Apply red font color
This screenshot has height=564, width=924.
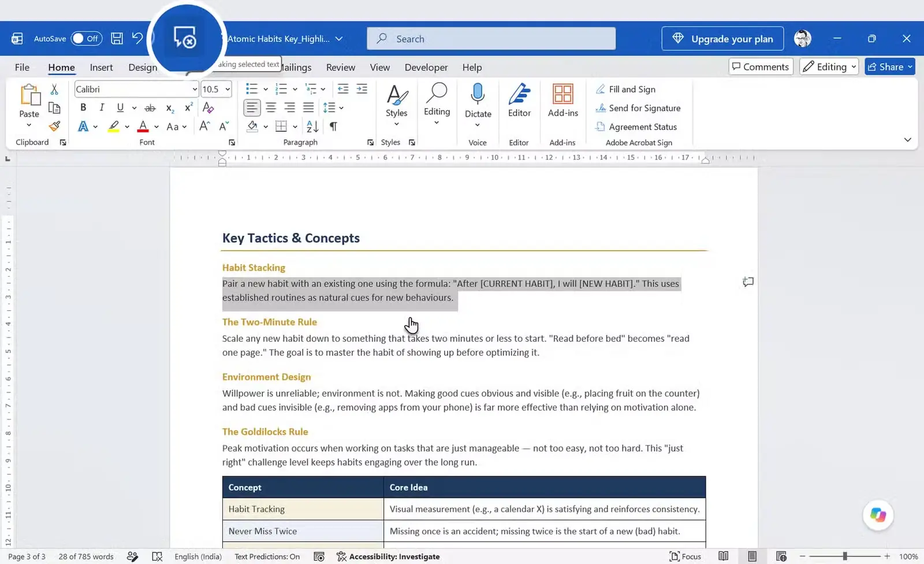(143, 126)
